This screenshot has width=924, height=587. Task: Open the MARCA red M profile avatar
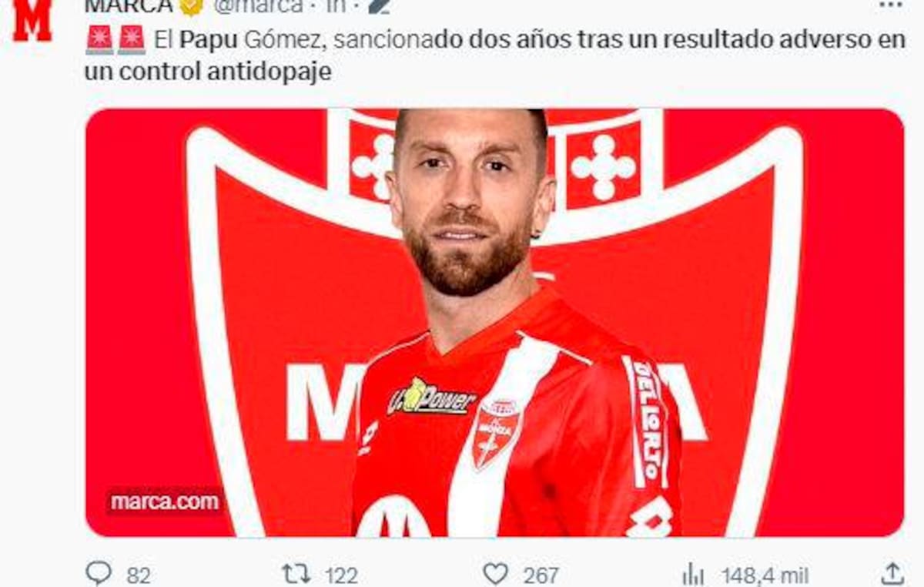point(32,20)
